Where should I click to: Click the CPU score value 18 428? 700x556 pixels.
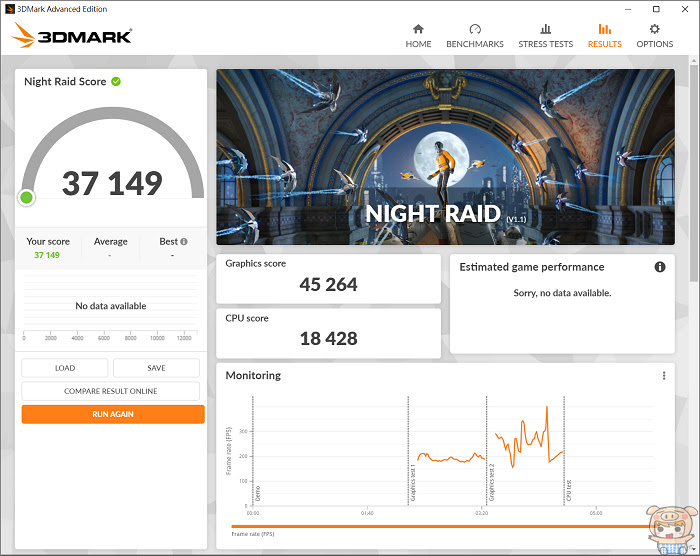tap(329, 339)
